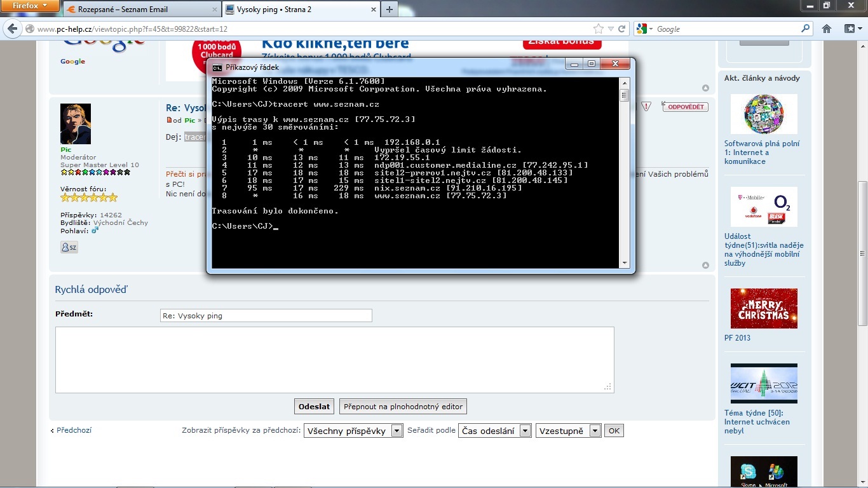Run search with the magnifier icon
868x488 pixels.
point(806,29)
